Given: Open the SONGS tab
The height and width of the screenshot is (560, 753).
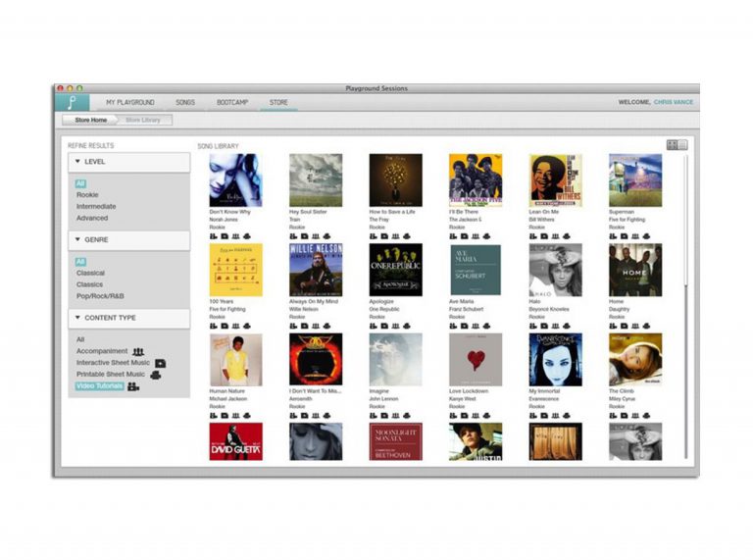Looking at the screenshot, I should point(185,102).
